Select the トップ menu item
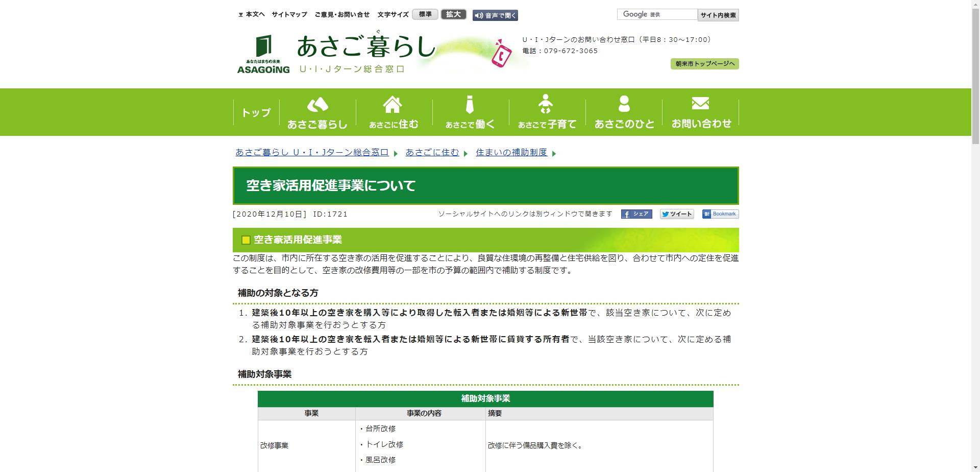The height and width of the screenshot is (472, 980). pyautogui.click(x=256, y=112)
